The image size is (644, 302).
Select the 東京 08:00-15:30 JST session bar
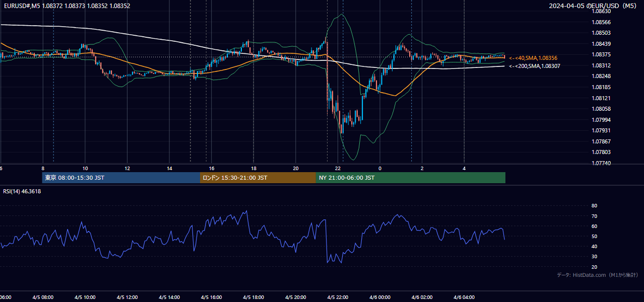click(121, 178)
